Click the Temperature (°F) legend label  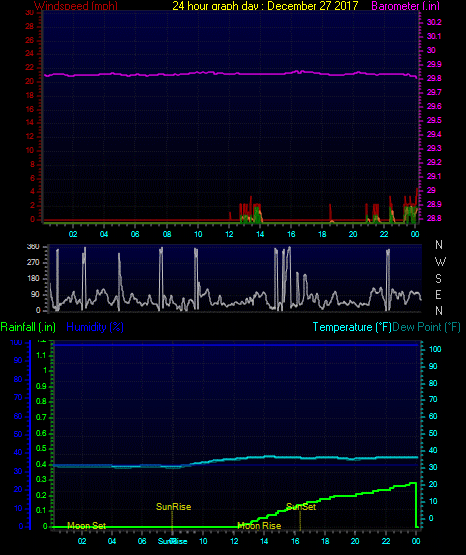click(x=352, y=327)
